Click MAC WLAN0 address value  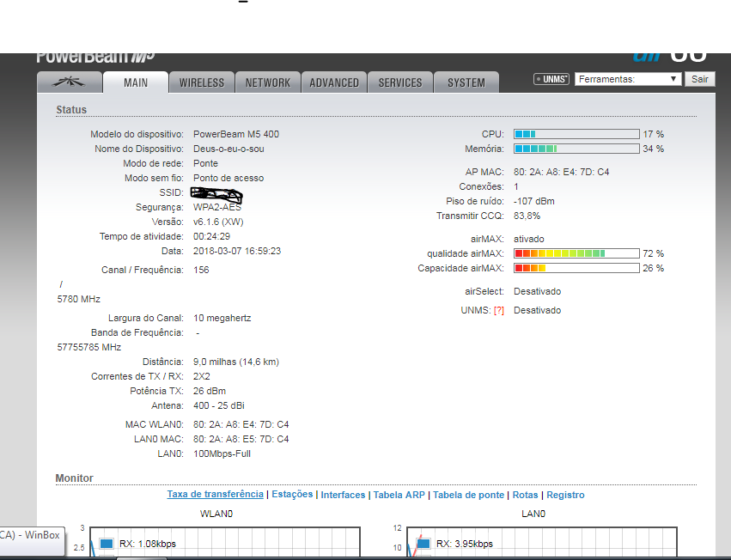[x=241, y=425]
